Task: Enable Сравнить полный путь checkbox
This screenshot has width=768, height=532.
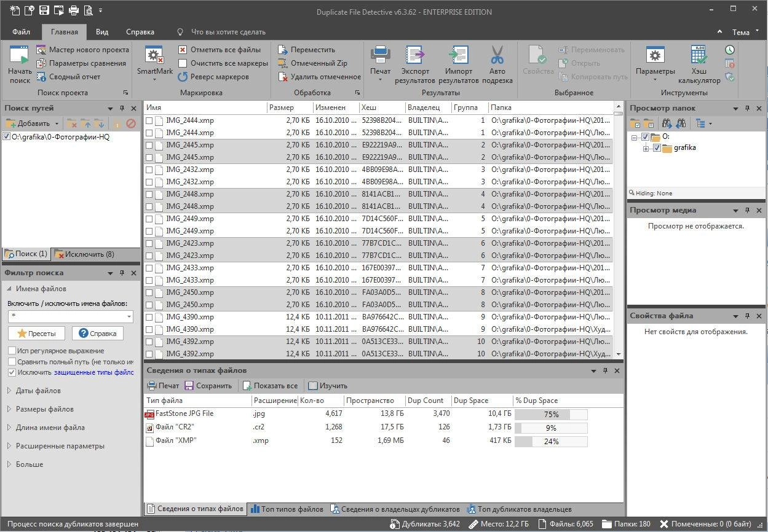Action: coord(12,362)
